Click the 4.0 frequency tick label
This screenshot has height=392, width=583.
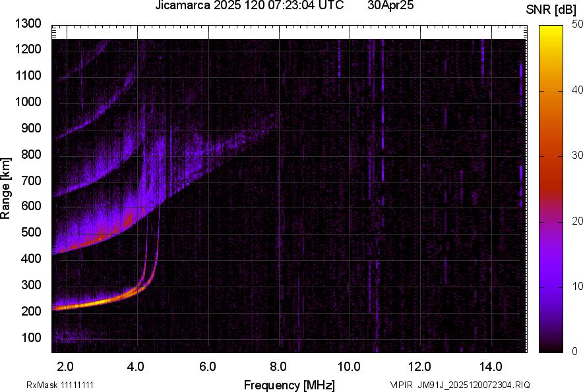[x=136, y=367]
